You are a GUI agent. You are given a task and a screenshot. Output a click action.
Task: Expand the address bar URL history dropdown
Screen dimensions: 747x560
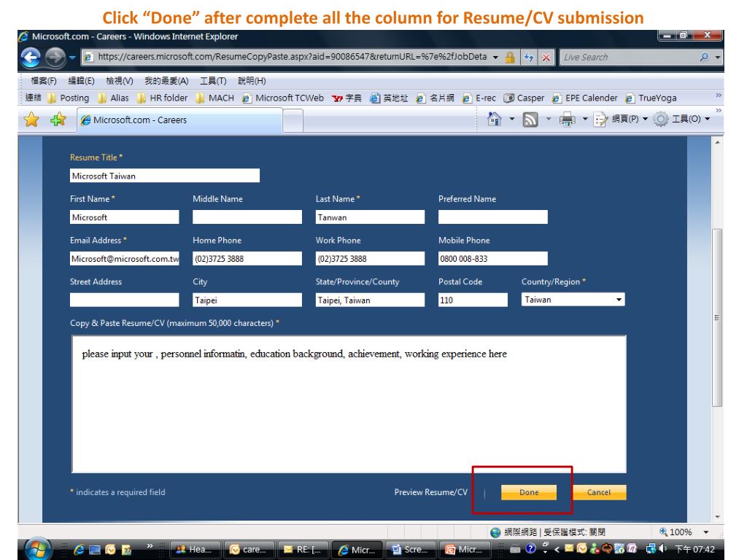tap(495, 57)
